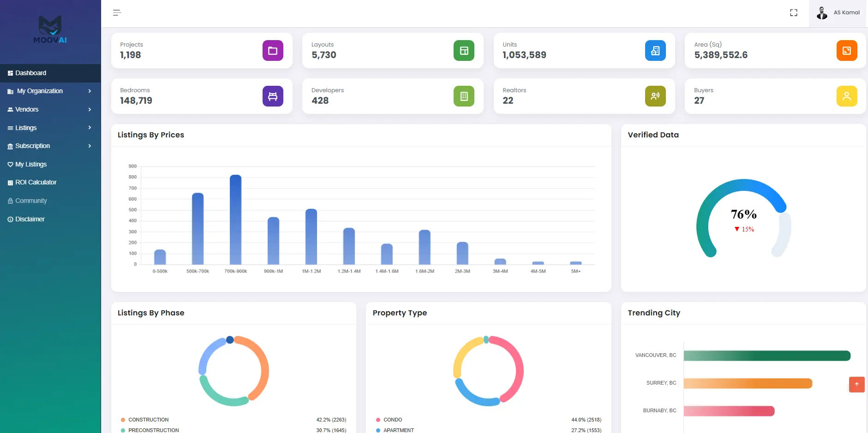Click the olive Realtors icon
This screenshot has height=433, width=868.
pos(655,96)
